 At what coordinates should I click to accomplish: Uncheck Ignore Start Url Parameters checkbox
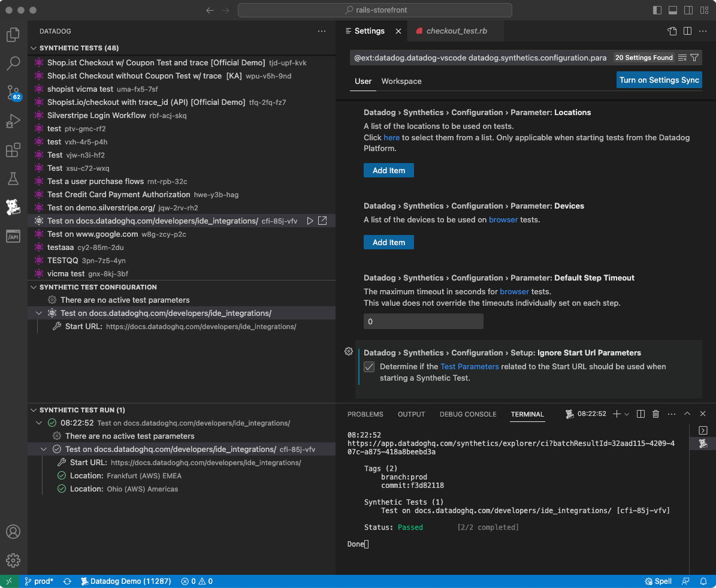(369, 367)
